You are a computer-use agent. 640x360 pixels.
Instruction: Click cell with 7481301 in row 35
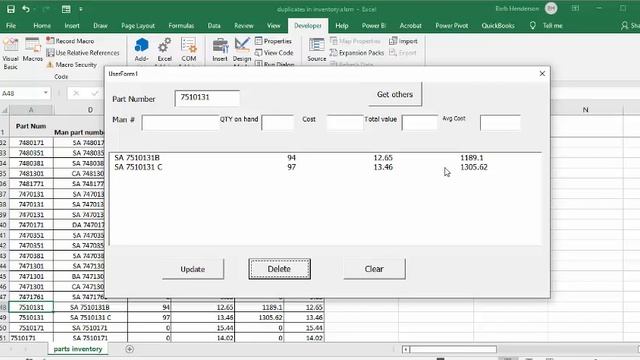point(31,173)
